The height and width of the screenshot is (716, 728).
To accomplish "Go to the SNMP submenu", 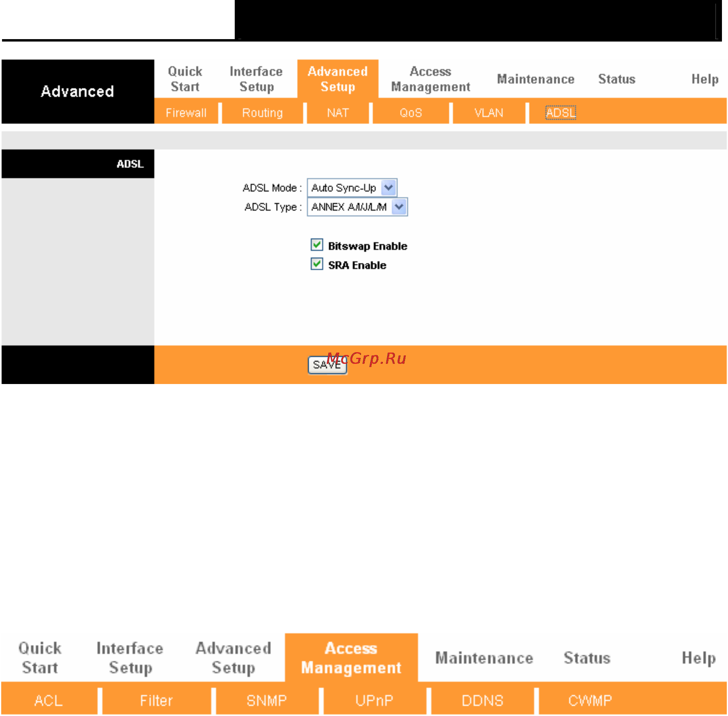I will tap(267, 701).
